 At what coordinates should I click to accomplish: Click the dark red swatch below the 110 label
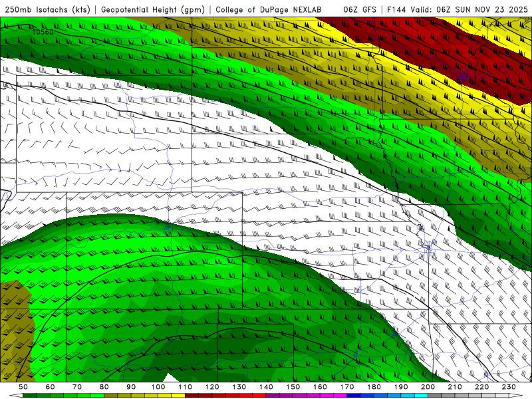pos(192,396)
